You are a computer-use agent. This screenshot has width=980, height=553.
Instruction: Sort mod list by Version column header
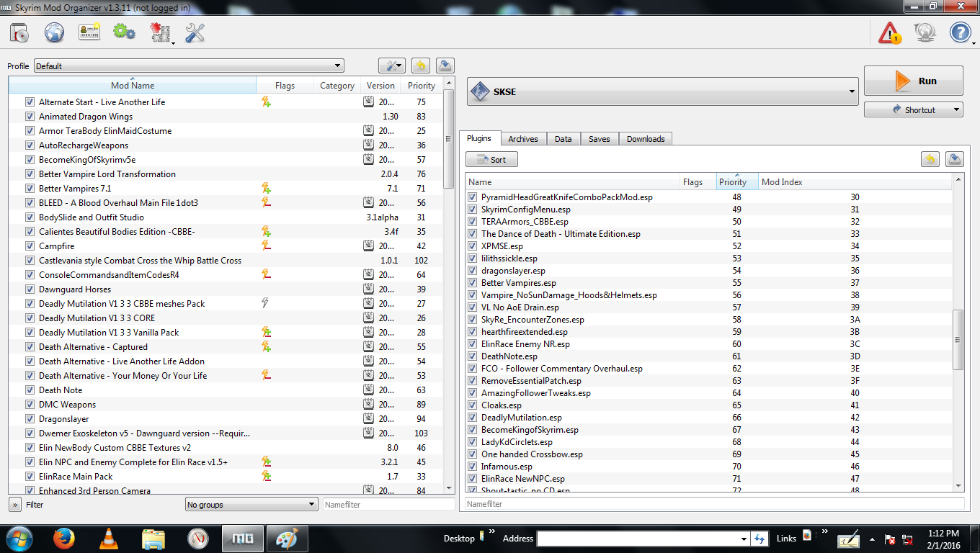380,85
